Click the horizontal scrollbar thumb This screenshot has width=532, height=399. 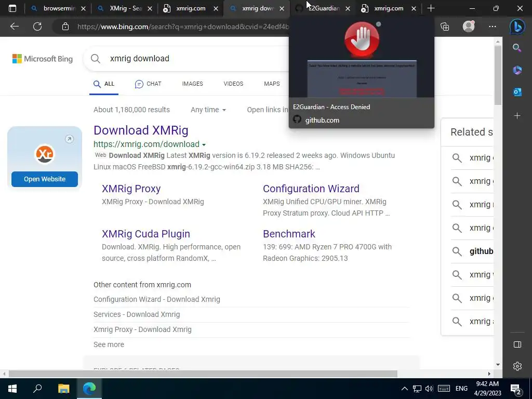point(203,374)
